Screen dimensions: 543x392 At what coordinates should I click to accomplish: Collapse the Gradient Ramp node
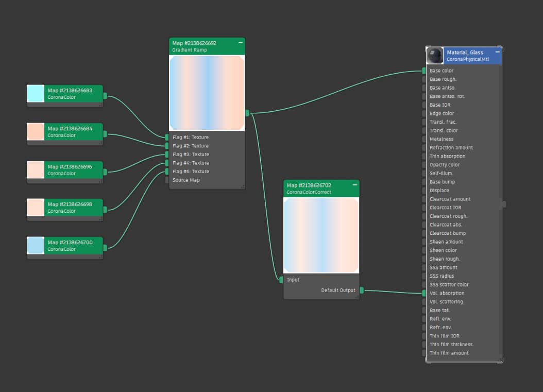(240, 43)
